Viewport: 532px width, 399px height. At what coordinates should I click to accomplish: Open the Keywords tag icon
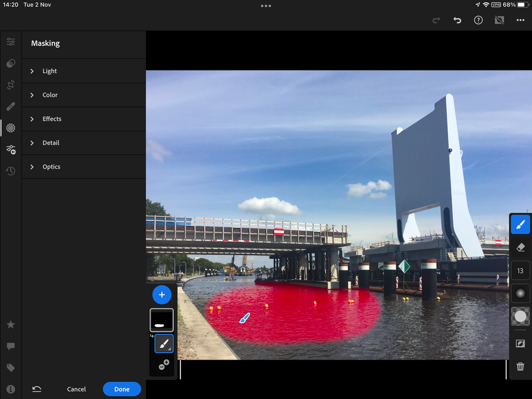[11, 368]
